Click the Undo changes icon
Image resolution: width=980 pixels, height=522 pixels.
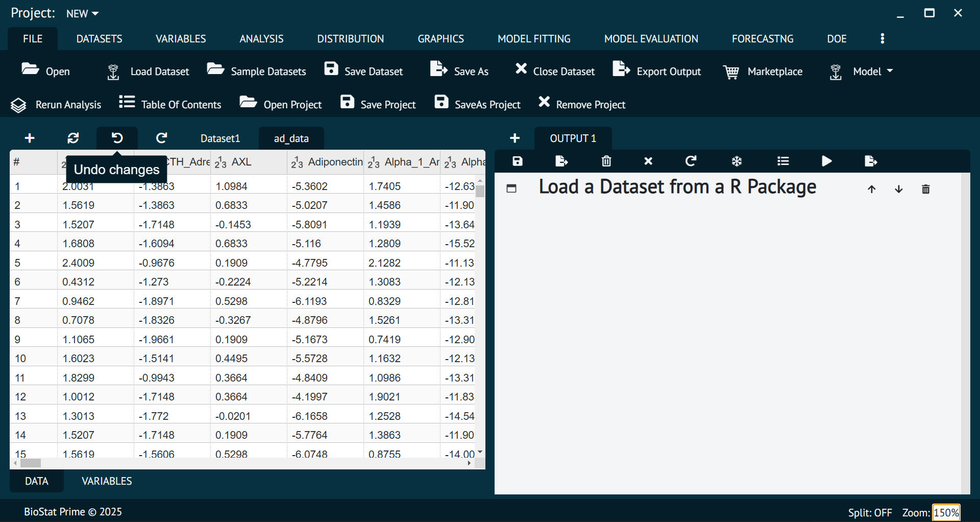coord(117,138)
